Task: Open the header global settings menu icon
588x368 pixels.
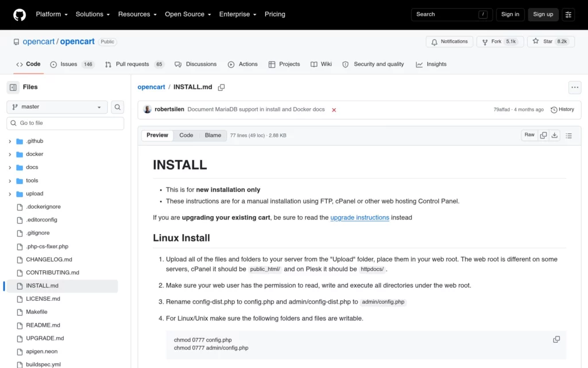Action: 568,14
